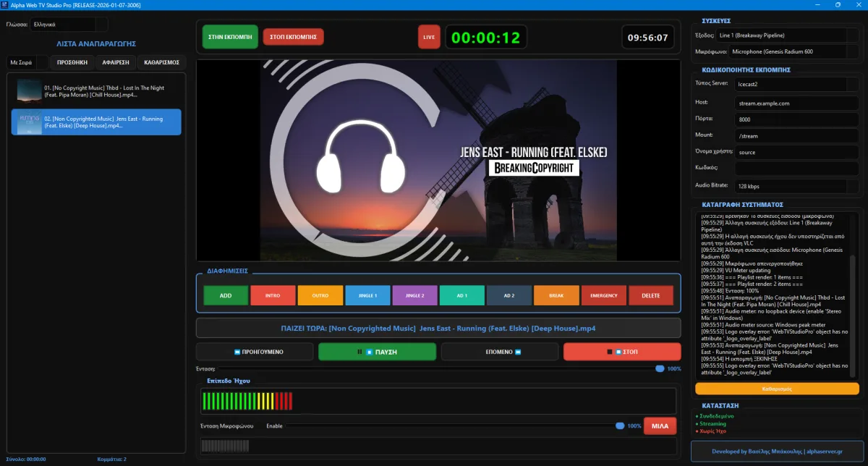Image resolution: width=868 pixels, height=466 pixels.
Task: Click the empty Κωδικός password field
Action: click(797, 169)
